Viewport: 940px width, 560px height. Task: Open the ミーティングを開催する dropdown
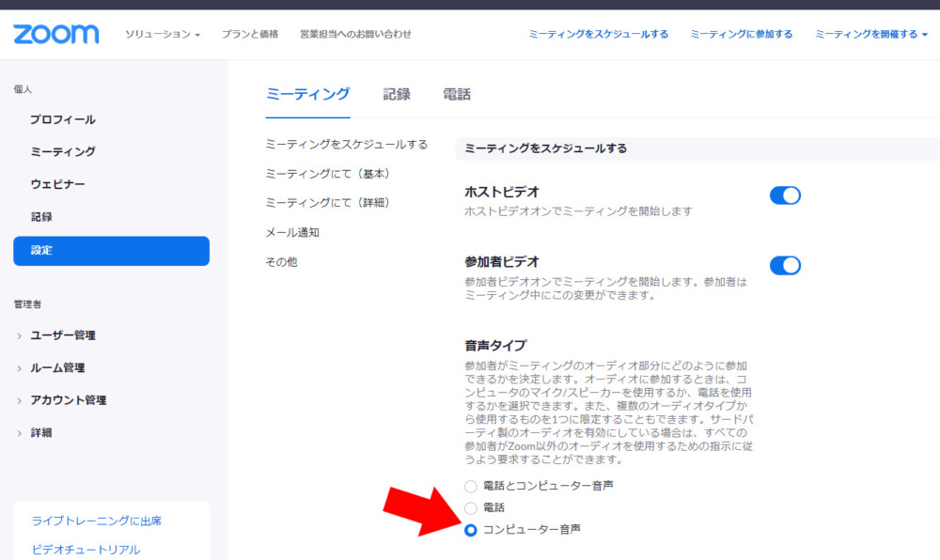tap(870, 34)
